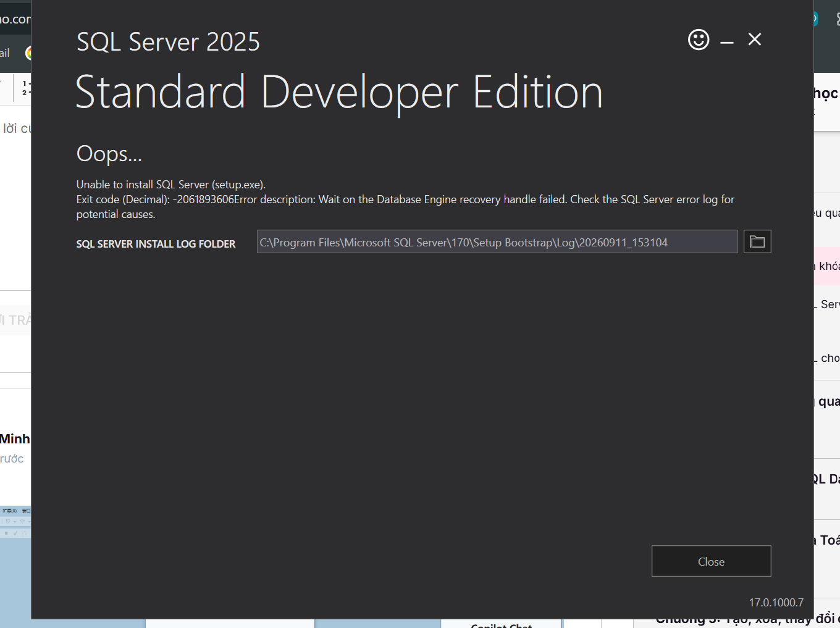Click the Copilot Chat label at bottom
Viewport: 840px width, 628px height.
pos(502,625)
